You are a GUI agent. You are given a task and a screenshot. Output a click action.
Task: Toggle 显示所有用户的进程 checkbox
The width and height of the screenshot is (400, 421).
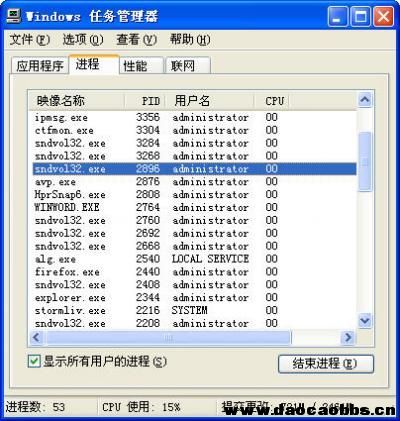(x=34, y=361)
